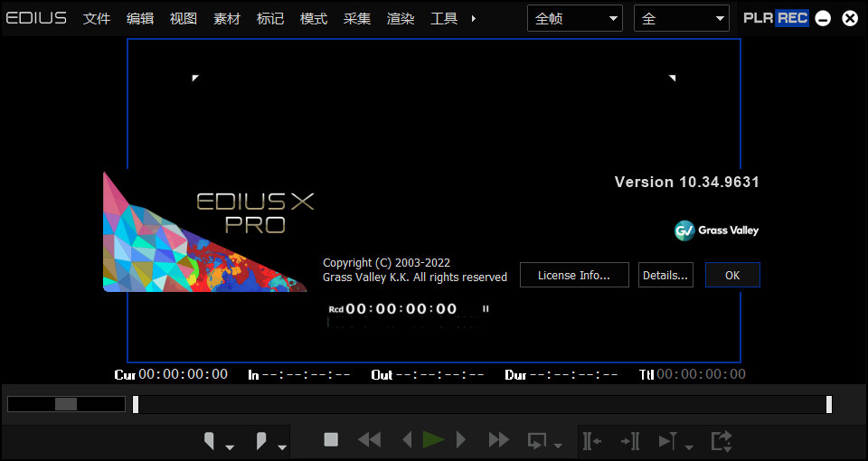
Task: Switch to PLR player mode
Action: 759,18
